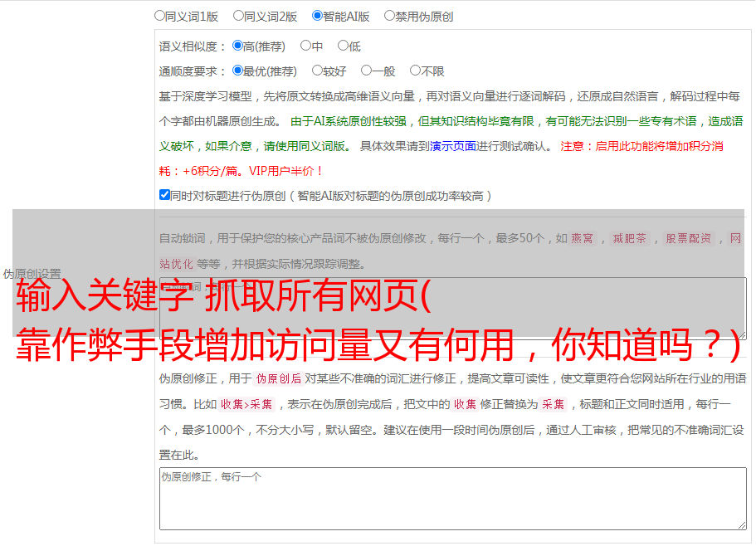756x546 pixels.
Task: Set 通顺度要求 to 较好
Action: pyautogui.click(x=317, y=71)
